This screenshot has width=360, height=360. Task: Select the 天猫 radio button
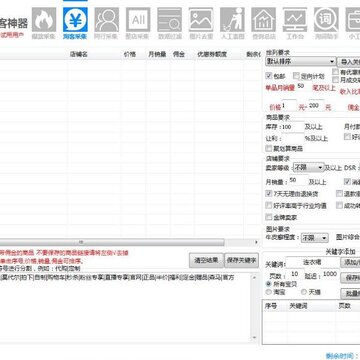coord(304,292)
